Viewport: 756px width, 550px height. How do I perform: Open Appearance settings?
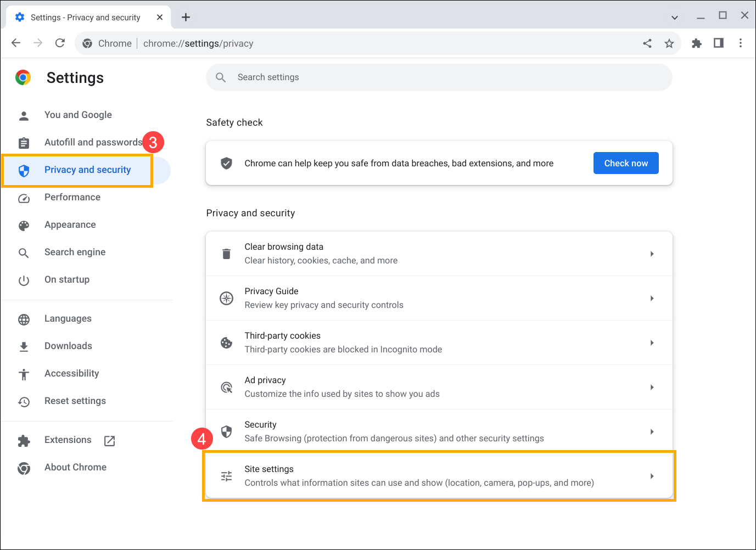tap(70, 225)
